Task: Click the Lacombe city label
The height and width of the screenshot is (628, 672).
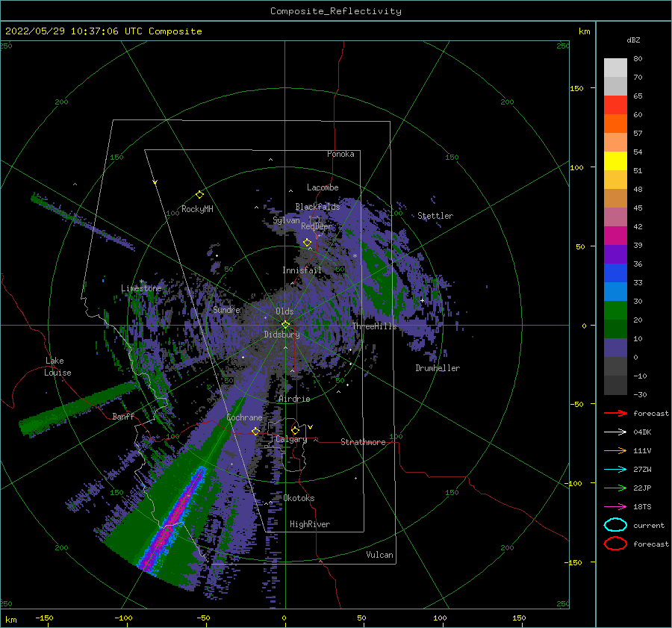Action: 323,187
